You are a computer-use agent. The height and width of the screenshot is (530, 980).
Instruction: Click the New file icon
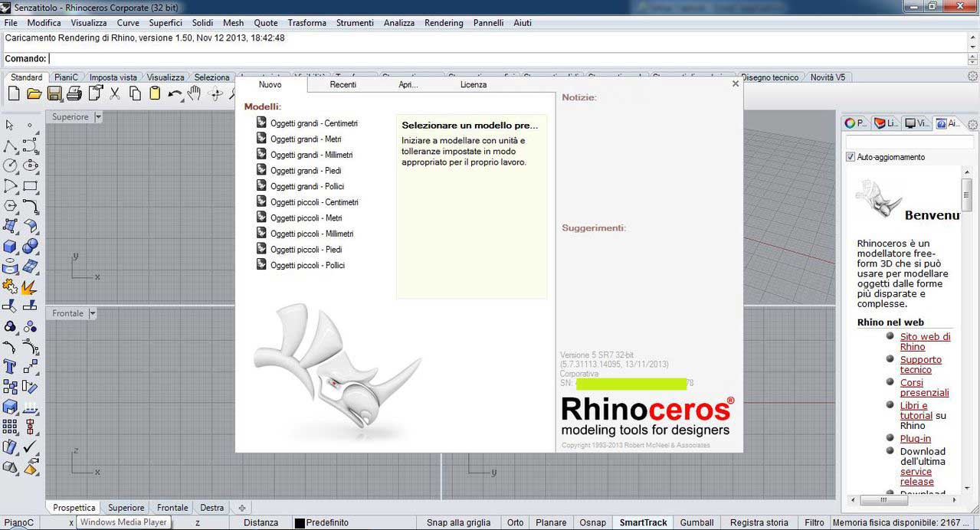click(x=14, y=93)
